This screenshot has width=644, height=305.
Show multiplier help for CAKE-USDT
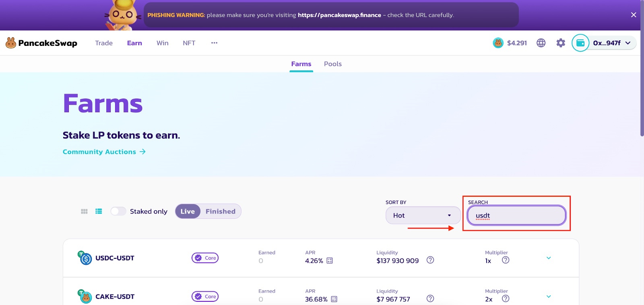tap(506, 299)
